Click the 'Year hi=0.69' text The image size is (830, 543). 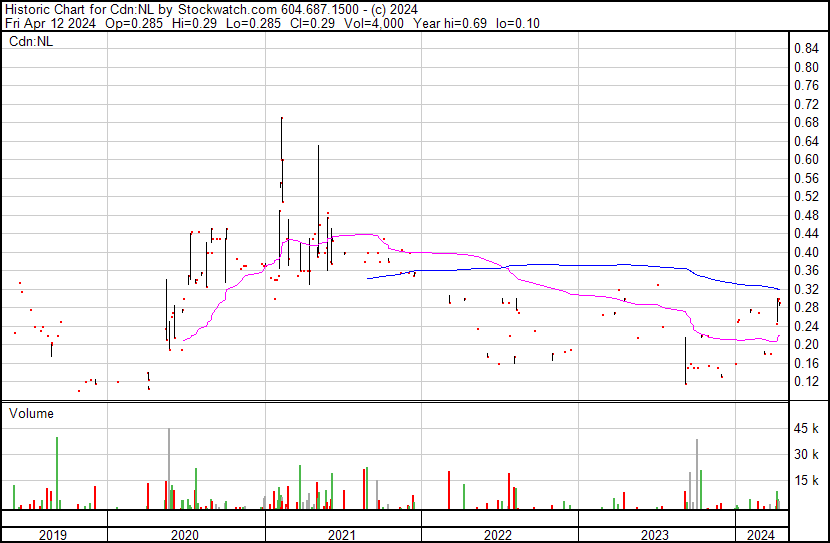coord(450,23)
